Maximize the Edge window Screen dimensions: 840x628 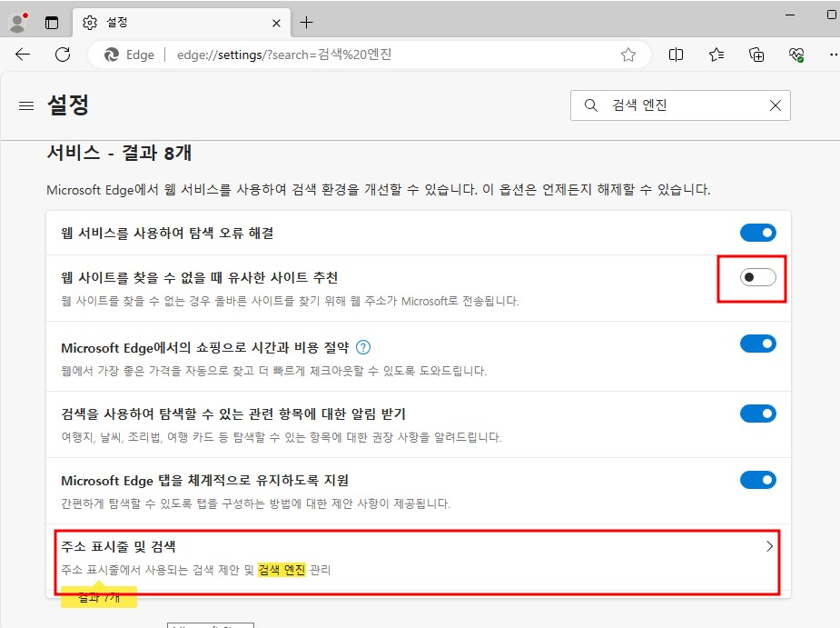[832, 15]
